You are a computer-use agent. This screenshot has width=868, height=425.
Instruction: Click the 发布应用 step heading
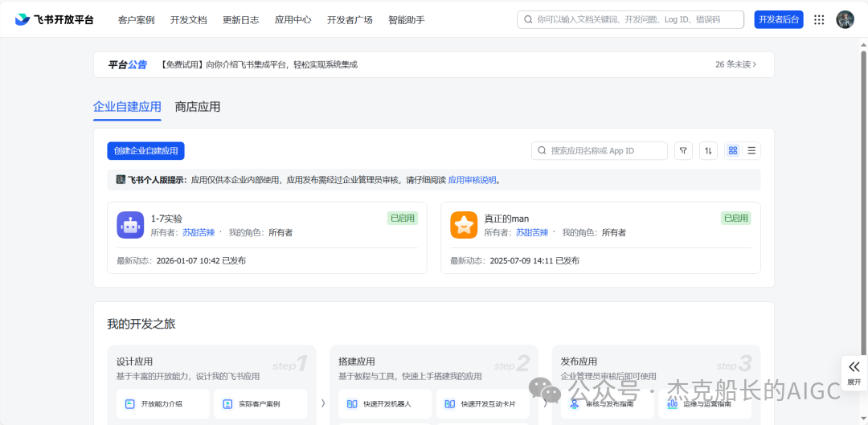(579, 362)
